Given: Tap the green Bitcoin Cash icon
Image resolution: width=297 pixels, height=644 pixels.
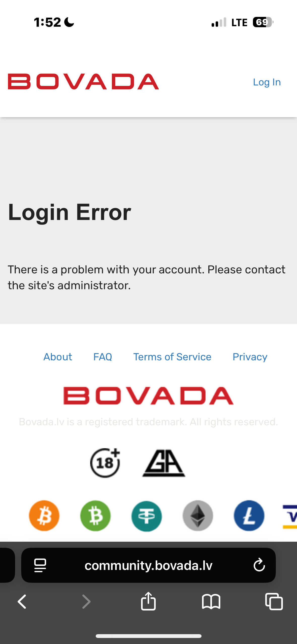Looking at the screenshot, I should [x=95, y=516].
